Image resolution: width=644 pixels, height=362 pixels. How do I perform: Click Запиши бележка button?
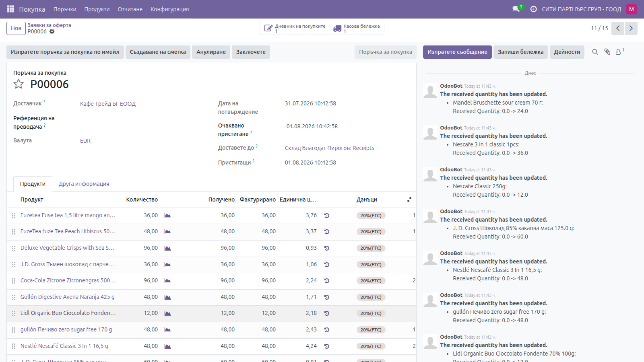click(520, 52)
